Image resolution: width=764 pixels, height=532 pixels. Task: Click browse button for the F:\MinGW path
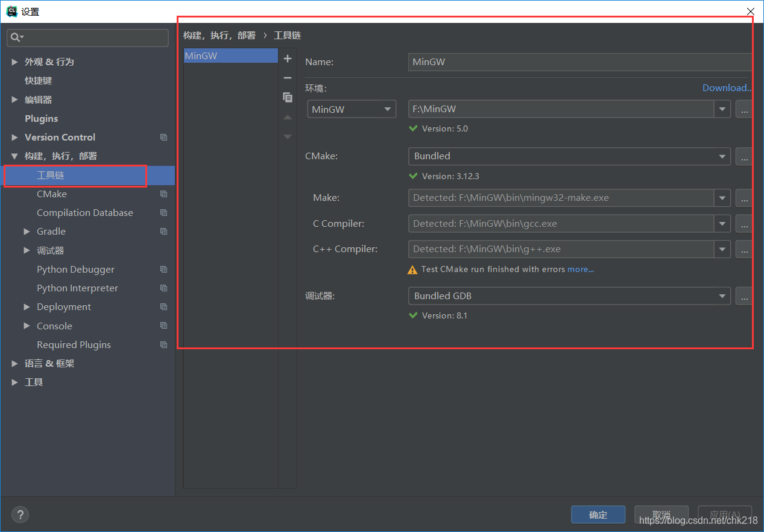(x=743, y=109)
